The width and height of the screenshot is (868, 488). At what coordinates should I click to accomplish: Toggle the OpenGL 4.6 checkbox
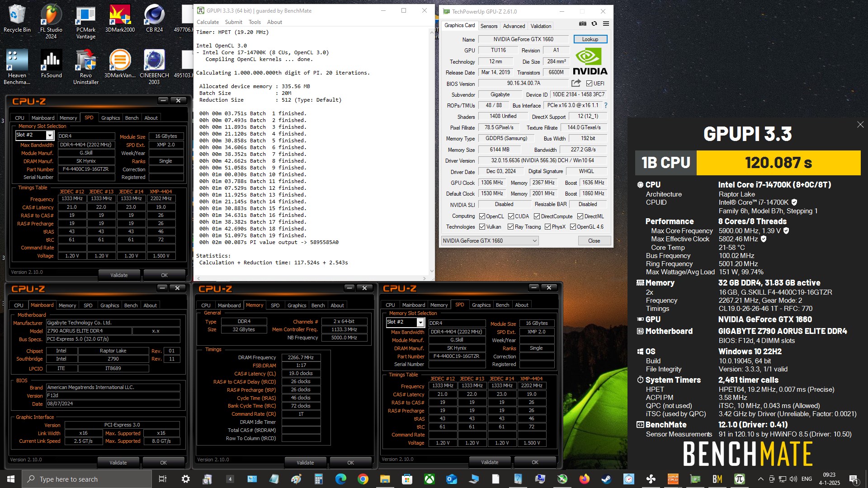click(x=573, y=227)
